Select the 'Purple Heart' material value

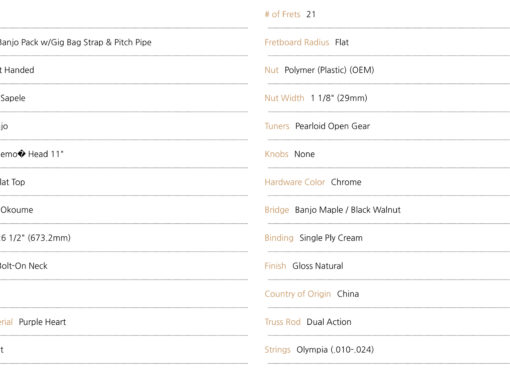coord(42,322)
